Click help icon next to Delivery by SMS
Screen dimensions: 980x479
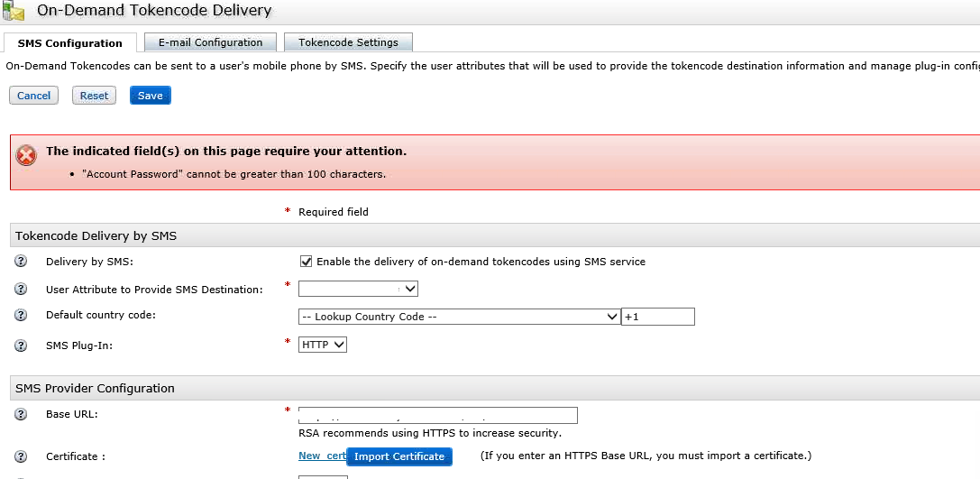(21, 262)
